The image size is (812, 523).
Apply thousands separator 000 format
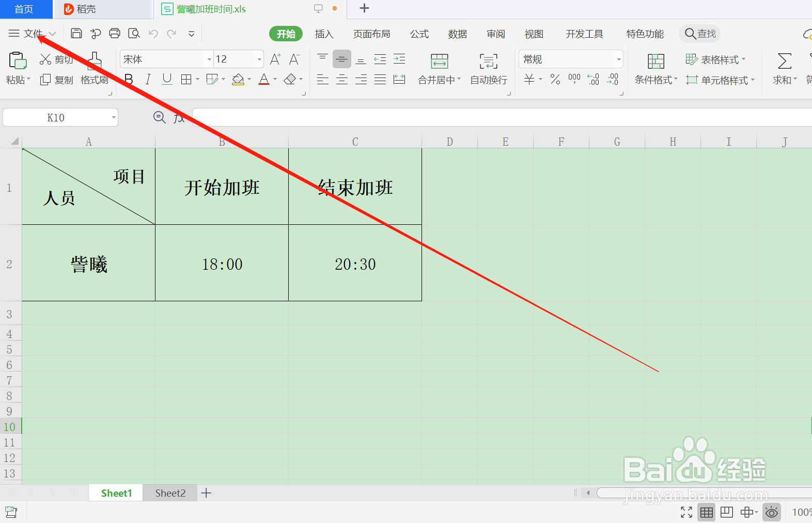point(574,79)
